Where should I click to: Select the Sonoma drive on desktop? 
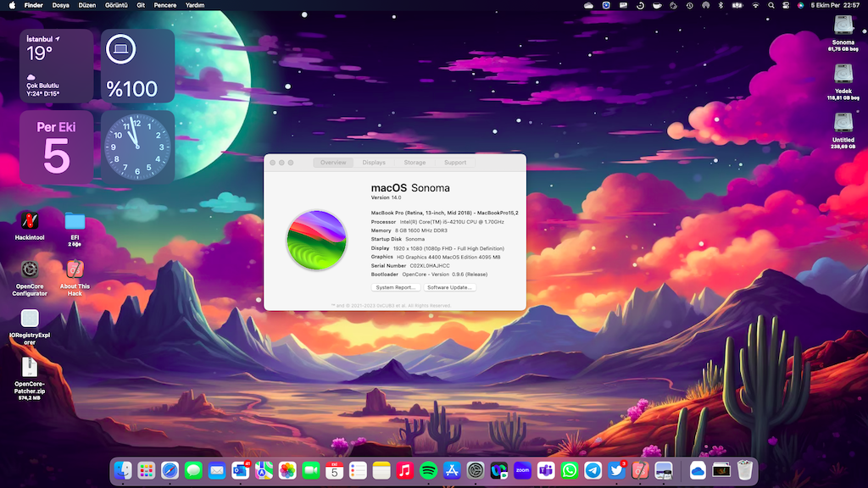843,26
